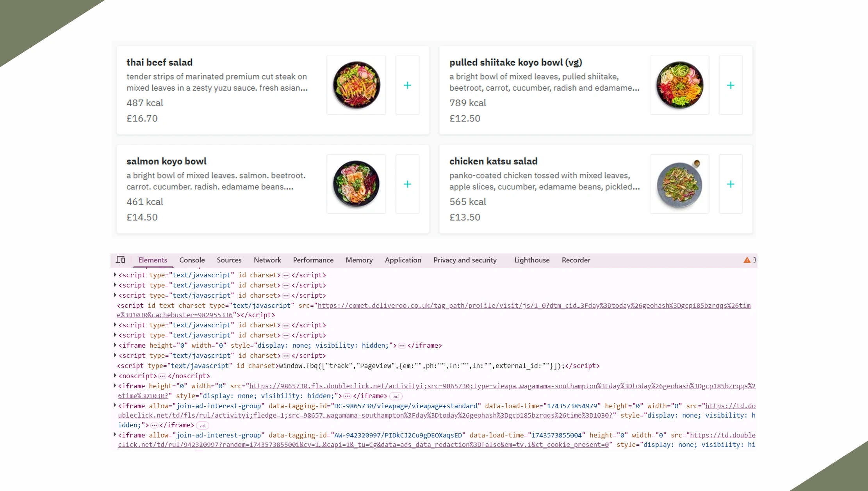
Task: Select the salmon koyo bowl title
Action: click(x=166, y=161)
